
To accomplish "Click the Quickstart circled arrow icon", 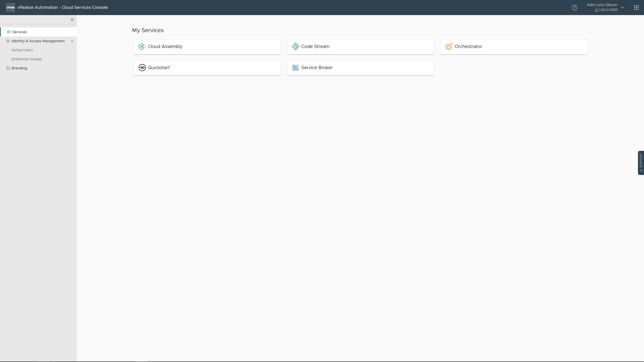I will coord(142,68).
